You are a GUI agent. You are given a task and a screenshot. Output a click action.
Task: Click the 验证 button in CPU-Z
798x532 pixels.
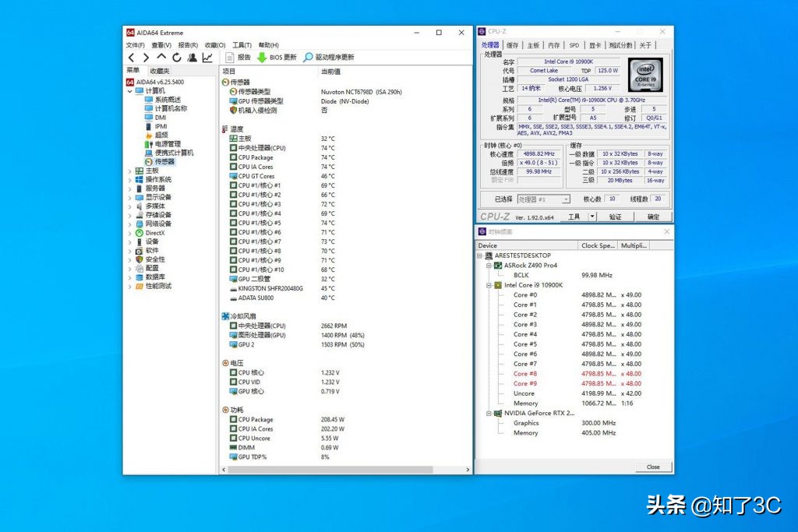point(616,217)
